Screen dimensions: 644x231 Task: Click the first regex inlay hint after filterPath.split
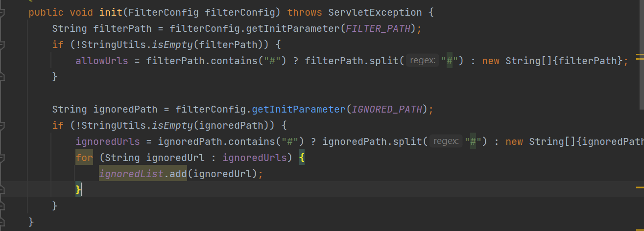coord(422,61)
